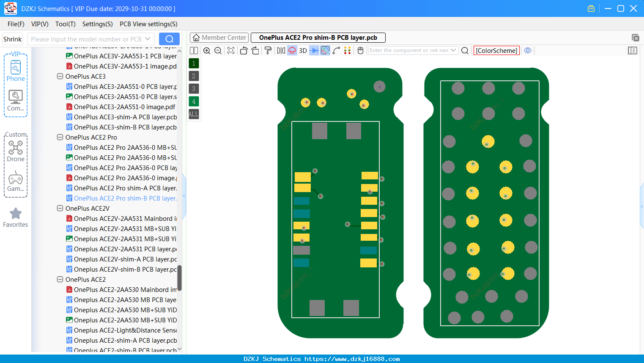Rotate the PCB clockwise
Screen dimensions: 644x363
pos(255,51)
